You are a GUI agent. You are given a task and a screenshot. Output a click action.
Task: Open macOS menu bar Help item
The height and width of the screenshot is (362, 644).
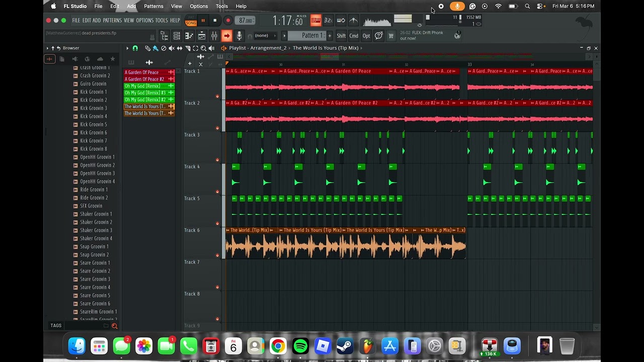pyautogui.click(x=241, y=6)
